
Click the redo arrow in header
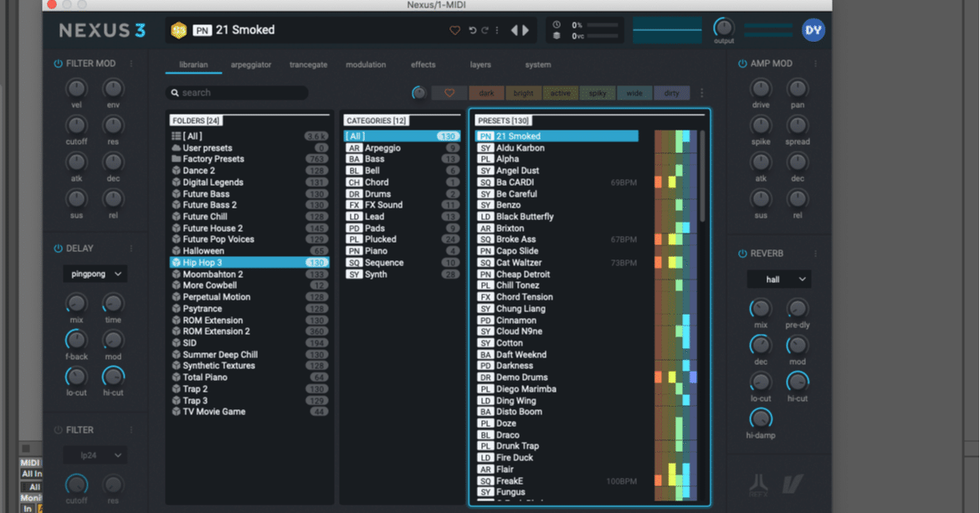pyautogui.click(x=485, y=30)
